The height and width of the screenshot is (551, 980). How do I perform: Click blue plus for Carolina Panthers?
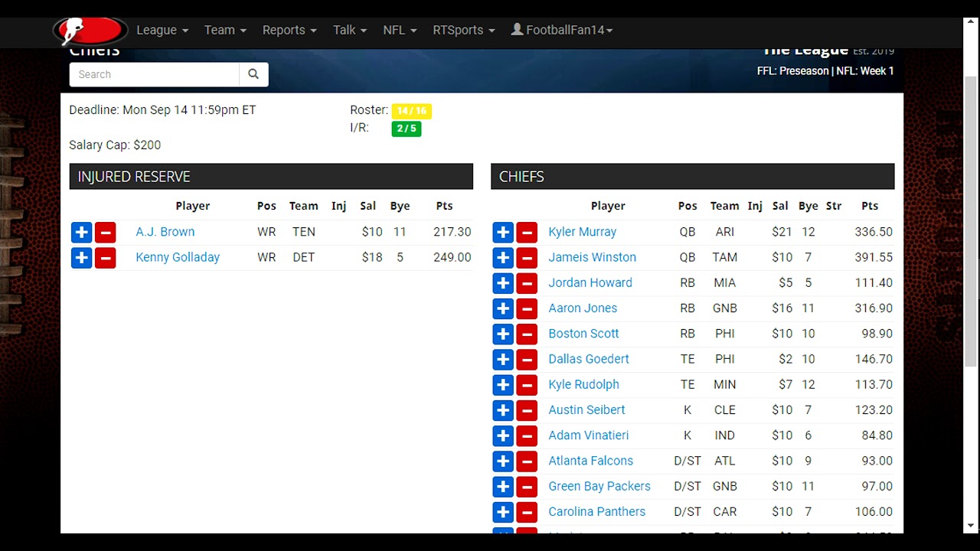point(503,512)
